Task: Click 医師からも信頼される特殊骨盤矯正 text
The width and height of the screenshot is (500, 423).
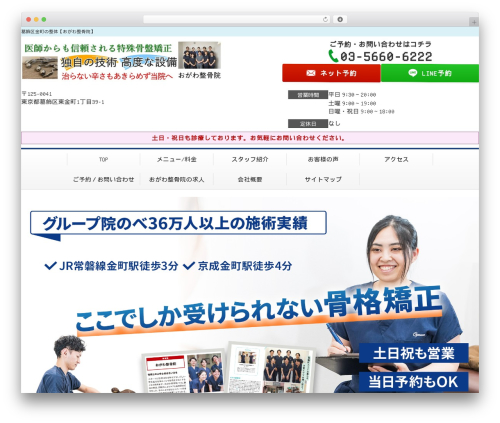Action: pyautogui.click(x=98, y=48)
